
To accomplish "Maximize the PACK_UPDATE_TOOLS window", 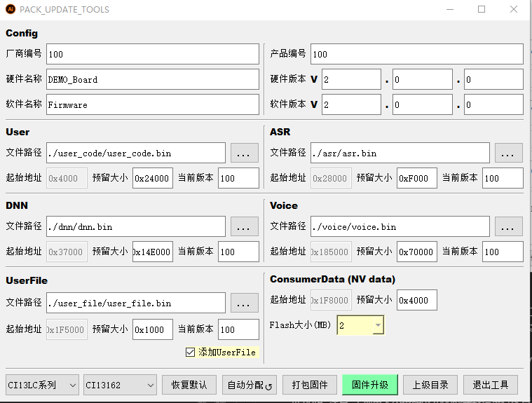I will [482, 10].
